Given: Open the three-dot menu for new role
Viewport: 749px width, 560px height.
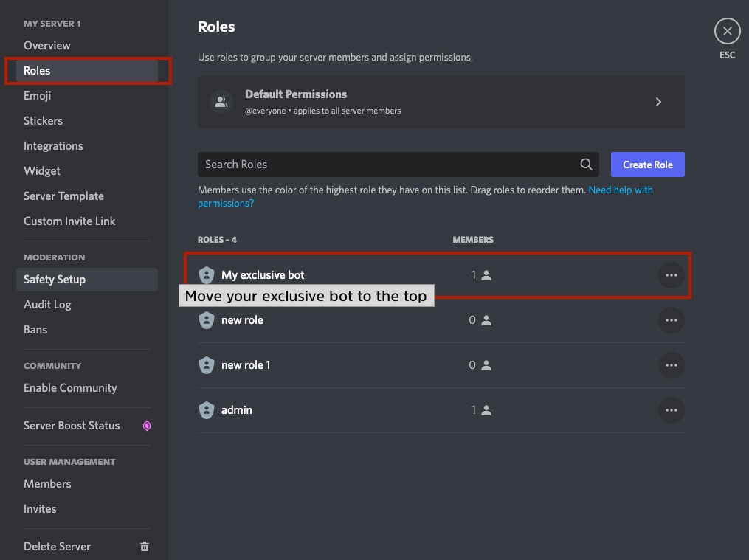Looking at the screenshot, I should pos(671,320).
